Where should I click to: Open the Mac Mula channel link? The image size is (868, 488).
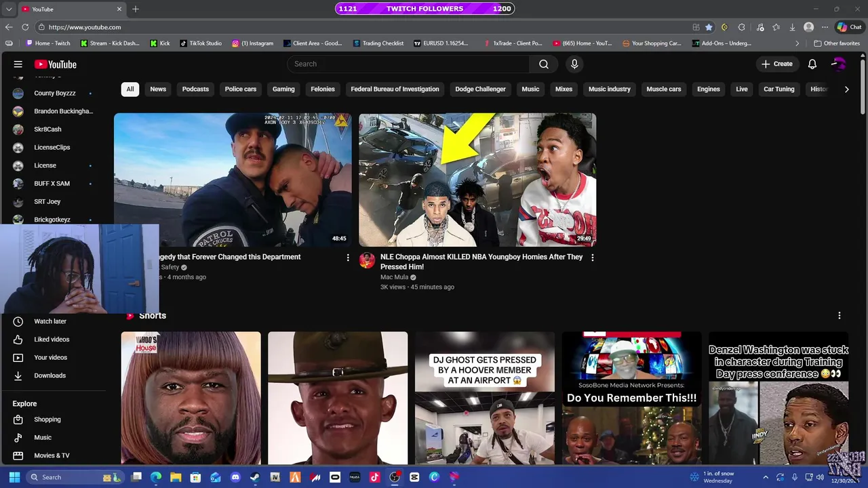point(394,277)
